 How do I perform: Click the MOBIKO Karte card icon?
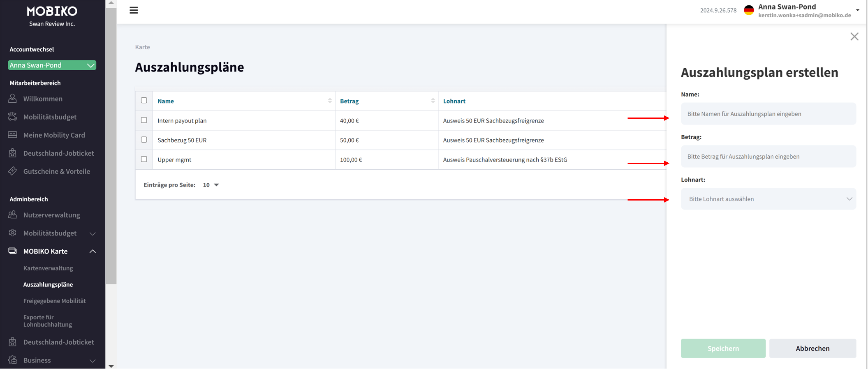pyautogui.click(x=13, y=251)
